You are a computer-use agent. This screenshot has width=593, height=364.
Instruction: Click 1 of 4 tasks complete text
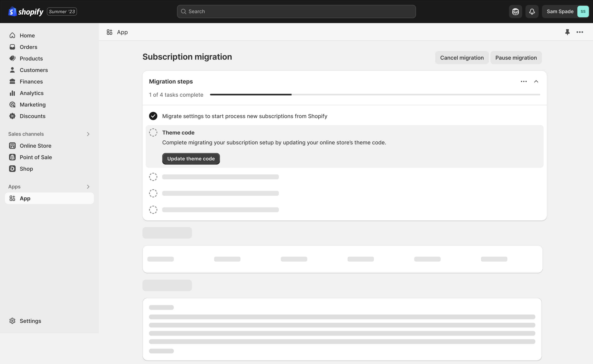pos(176,95)
